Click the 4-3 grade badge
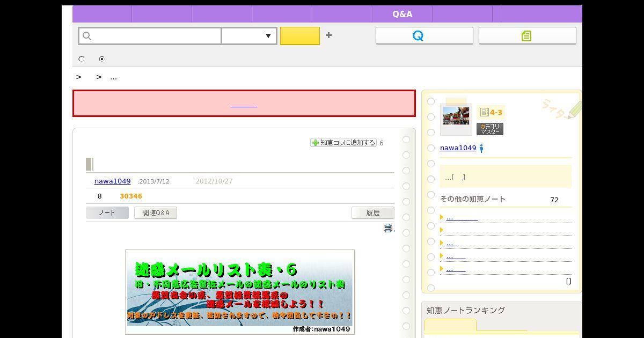This screenshot has width=644, height=338. click(491, 112)
